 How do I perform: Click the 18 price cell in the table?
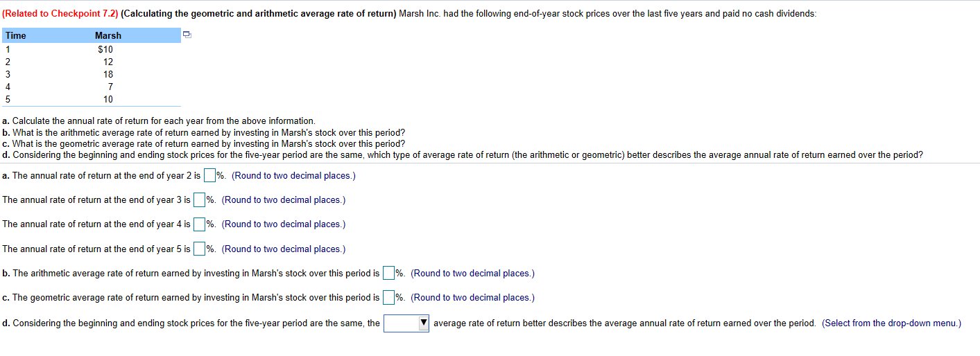(x=108, y=74)
